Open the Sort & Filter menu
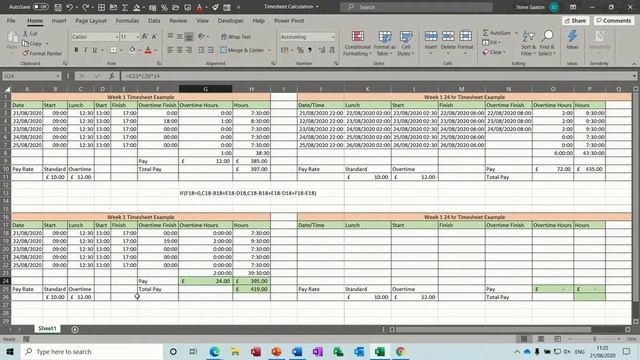Image resolution: width=640 pixels, height=360 pixels. (528, 43)
